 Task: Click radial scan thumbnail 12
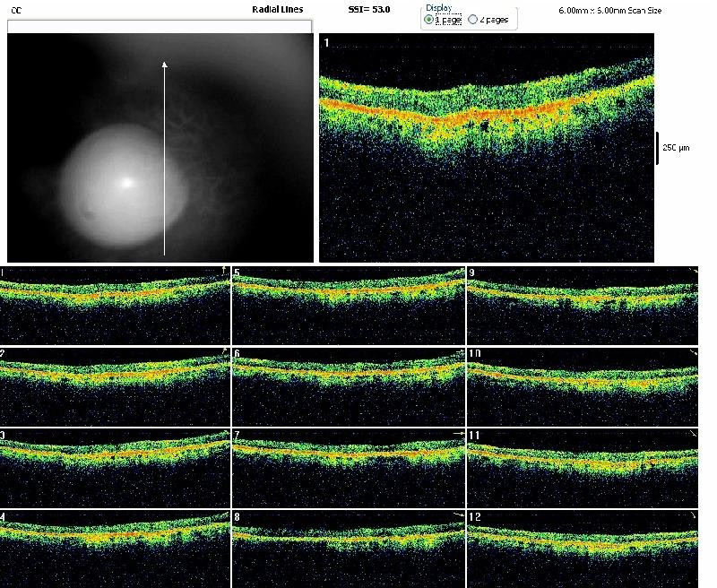582,549
